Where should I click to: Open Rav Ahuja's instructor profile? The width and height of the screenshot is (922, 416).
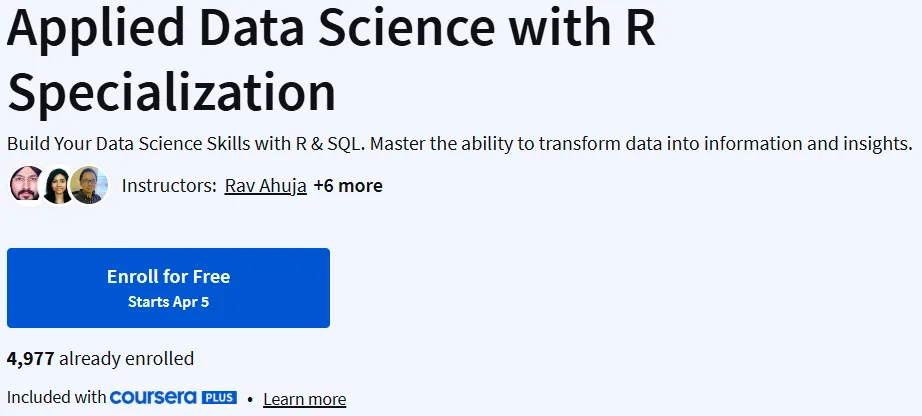[266, 186]
